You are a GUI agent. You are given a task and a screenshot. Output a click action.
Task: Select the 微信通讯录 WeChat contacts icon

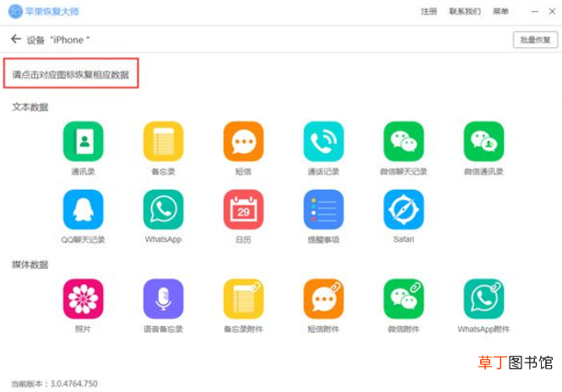point(484,142)
